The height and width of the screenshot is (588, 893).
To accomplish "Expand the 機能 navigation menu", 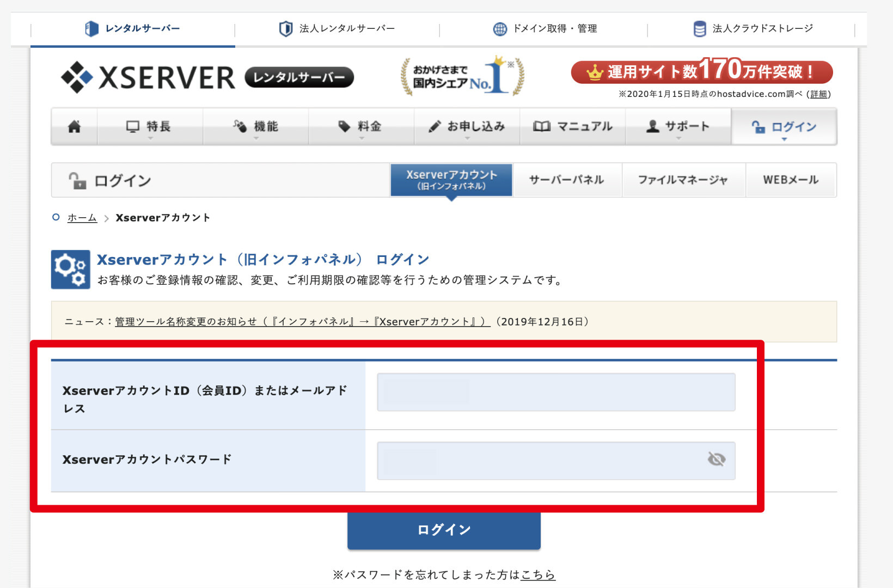I will point(255,127).
